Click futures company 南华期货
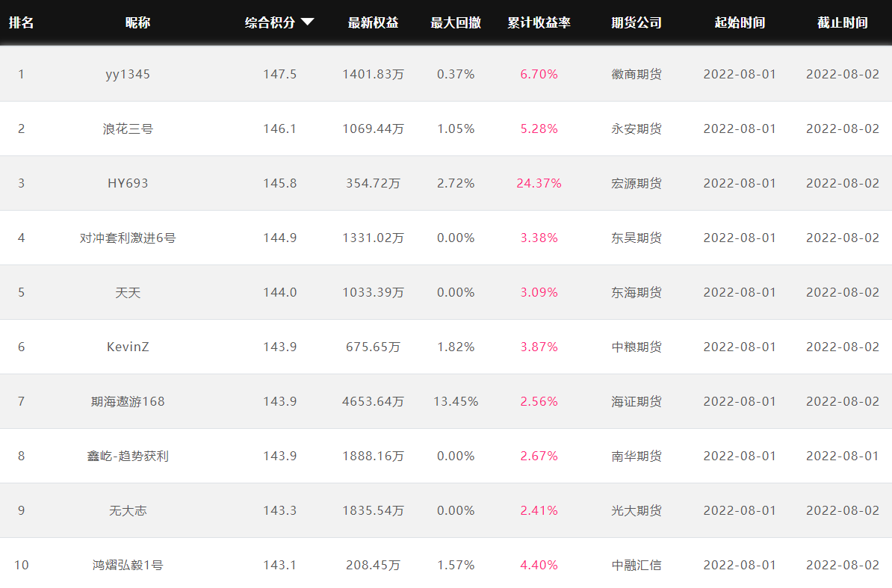 point(637,456)
